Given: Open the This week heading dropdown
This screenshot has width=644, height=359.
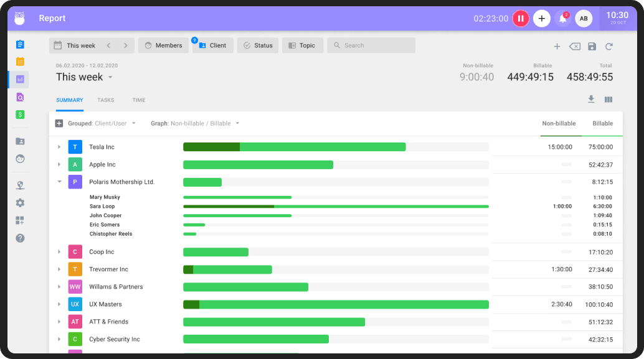Looking at the screenshot, I should tap(84, 77).
